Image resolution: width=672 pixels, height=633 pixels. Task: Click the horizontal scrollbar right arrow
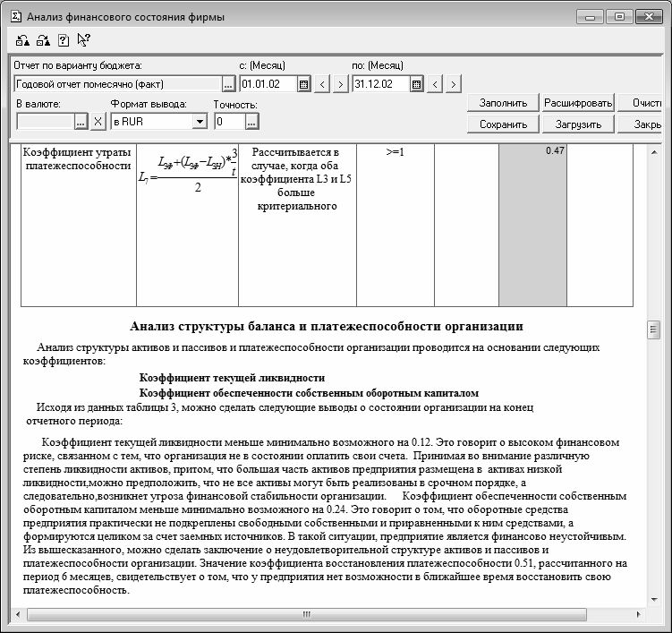pyautogui.click(x=639, y=614)
